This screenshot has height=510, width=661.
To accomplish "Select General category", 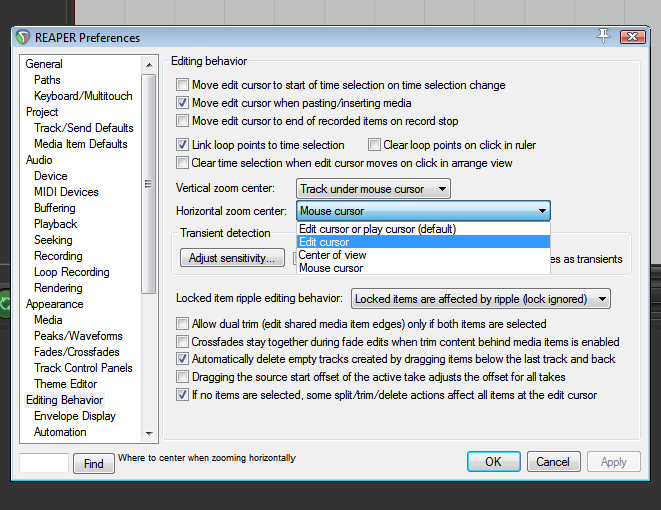I will (x=44, y=64).
